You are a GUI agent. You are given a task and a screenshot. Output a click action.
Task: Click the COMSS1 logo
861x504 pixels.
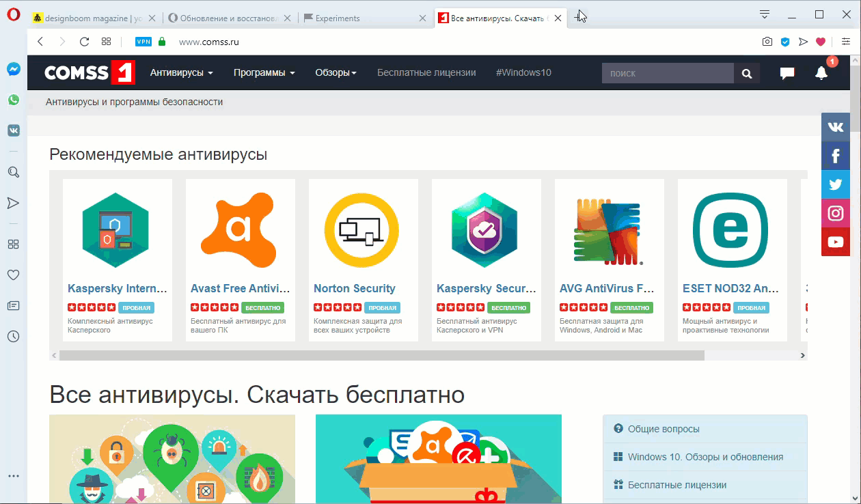click(x=90, y=72)
